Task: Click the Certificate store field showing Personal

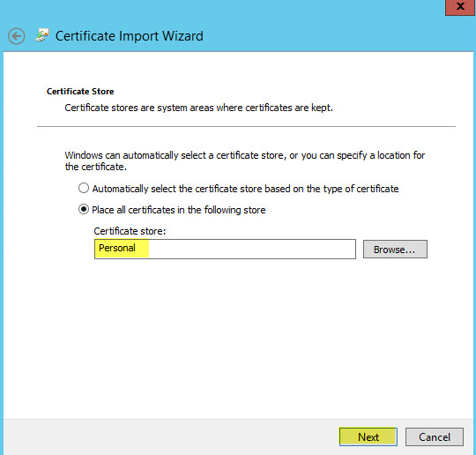Action: pos(225,249)
